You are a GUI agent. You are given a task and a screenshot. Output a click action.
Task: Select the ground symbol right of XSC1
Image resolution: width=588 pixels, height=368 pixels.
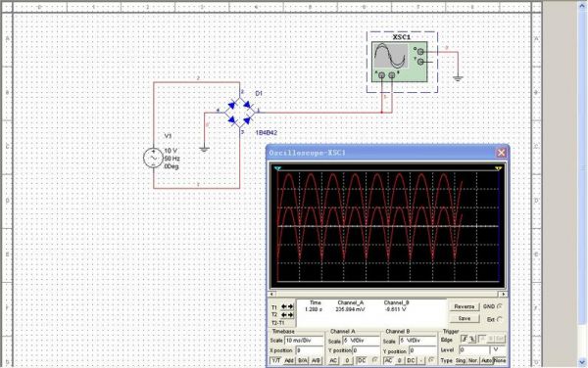coord(458,78)
